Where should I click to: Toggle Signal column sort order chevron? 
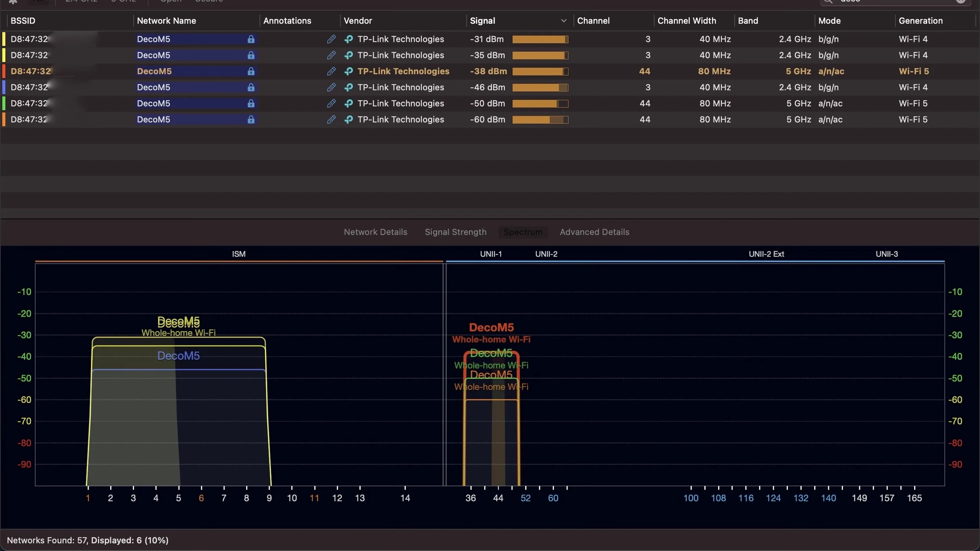tap(563, 21)
